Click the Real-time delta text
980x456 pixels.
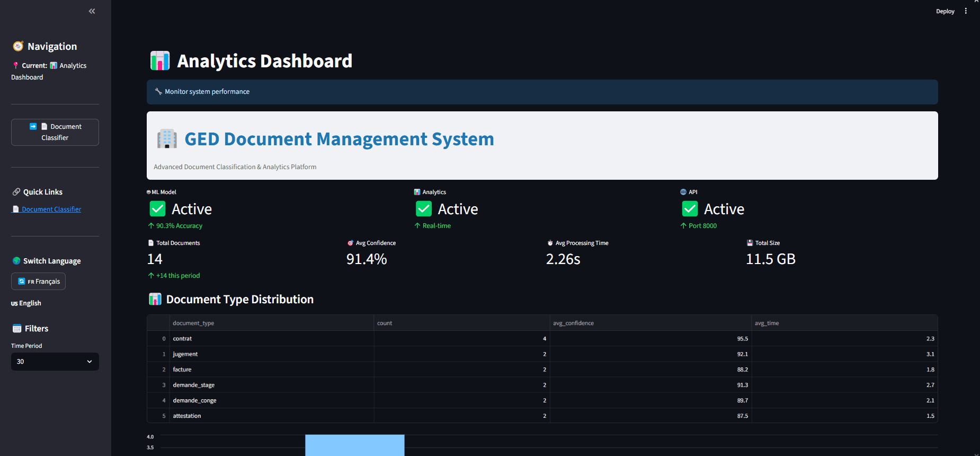coord(436,226)
